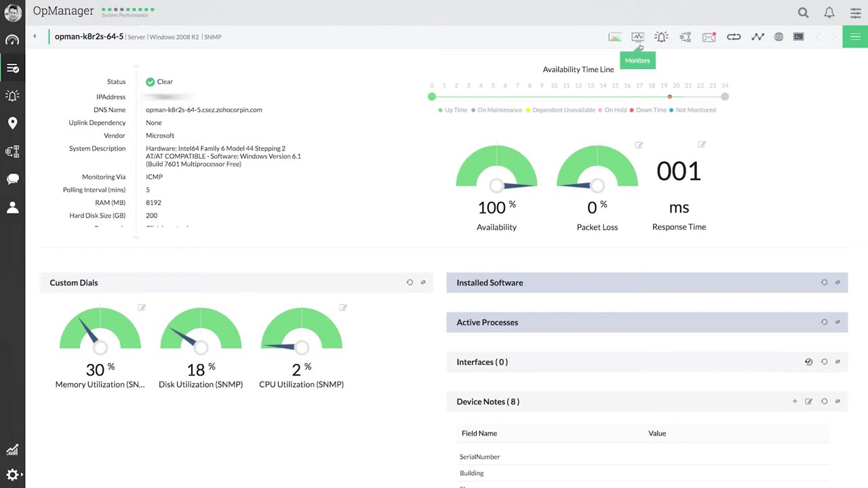Open the user icon in left sidebar
The image size is (868, 488).
coord(12,207)
